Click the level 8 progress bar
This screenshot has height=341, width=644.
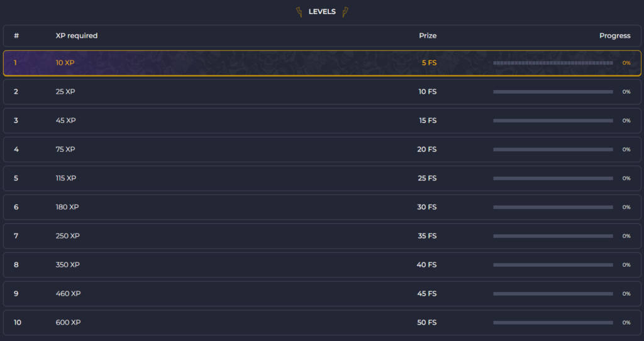[553, 265]
